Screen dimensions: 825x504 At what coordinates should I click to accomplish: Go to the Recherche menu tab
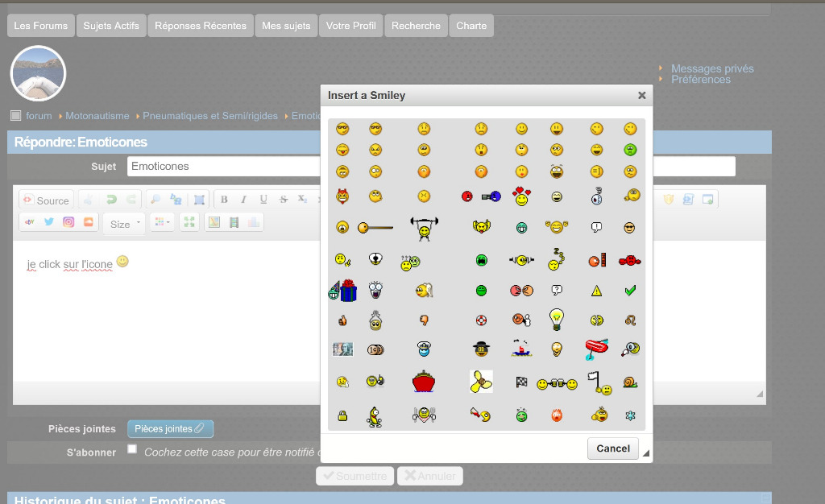pyautogui.click(x=416, y=26)
